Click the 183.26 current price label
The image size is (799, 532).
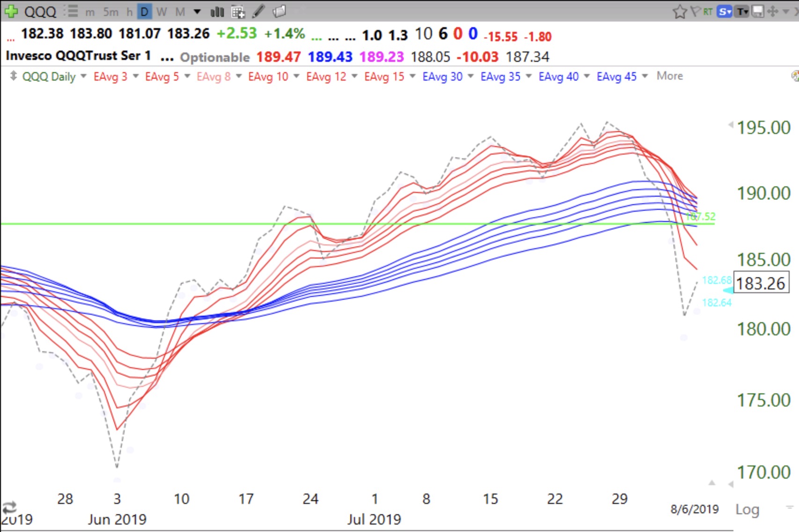coord(761,283)
